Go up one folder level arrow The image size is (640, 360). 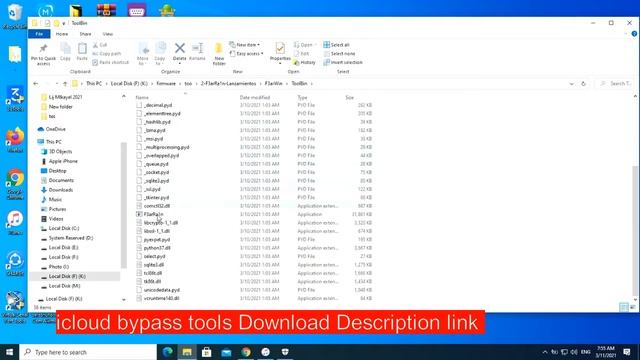coord(65,84)
